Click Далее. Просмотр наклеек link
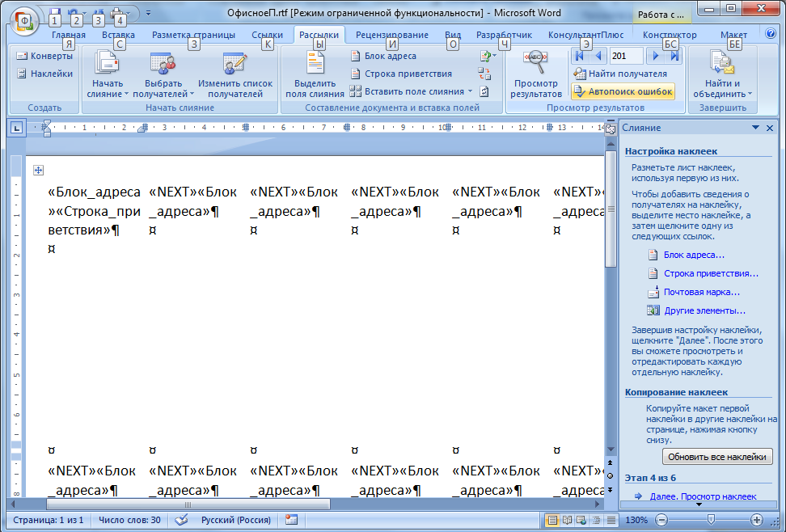This screenshot has height=532, width=786. pos(703,496)
